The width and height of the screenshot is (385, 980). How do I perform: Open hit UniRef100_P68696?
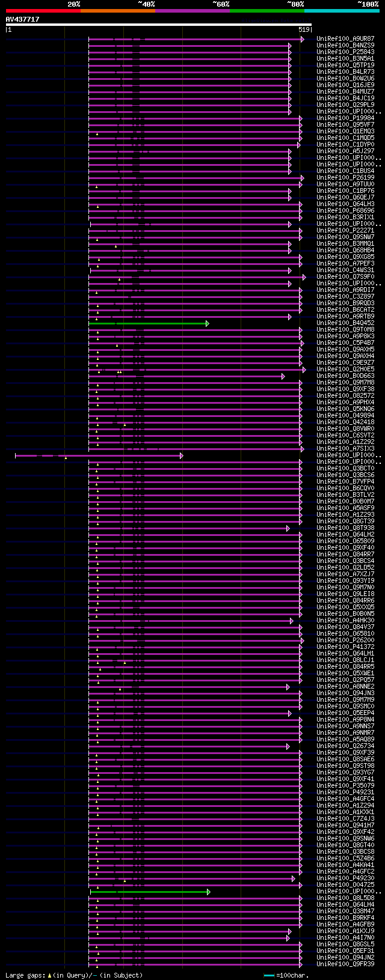point(345,211)
